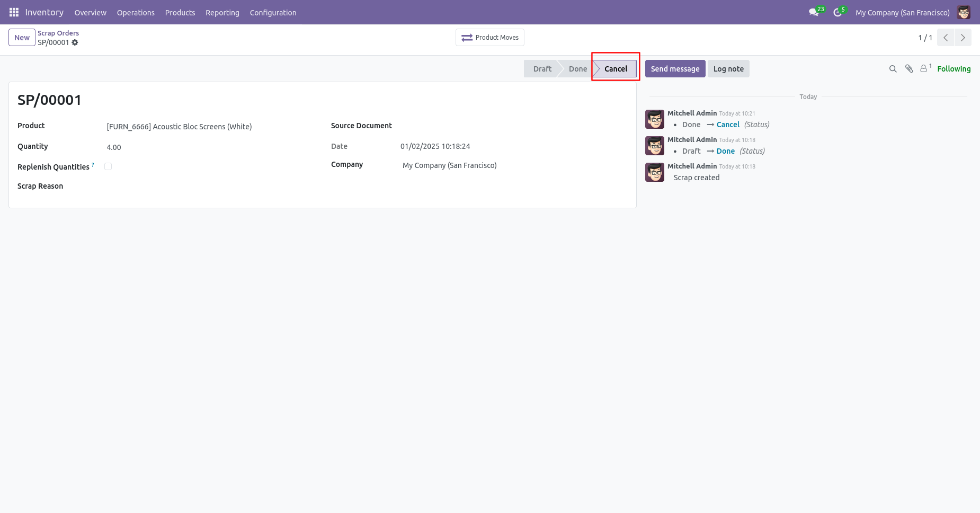Screen dimensions: 980x513
Task: Go to the Overview menu item
Action: tap(90, 12)
